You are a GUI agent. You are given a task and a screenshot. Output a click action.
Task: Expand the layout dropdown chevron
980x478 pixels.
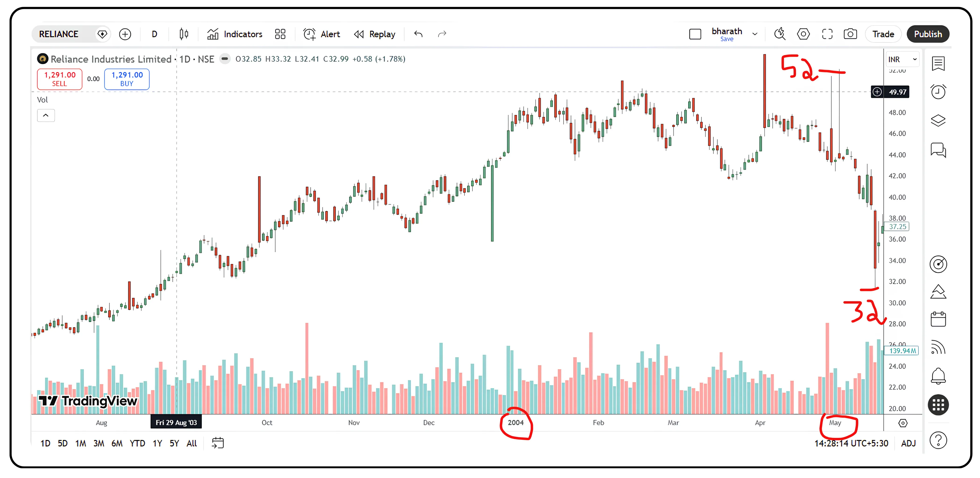[x=755, y=34]
